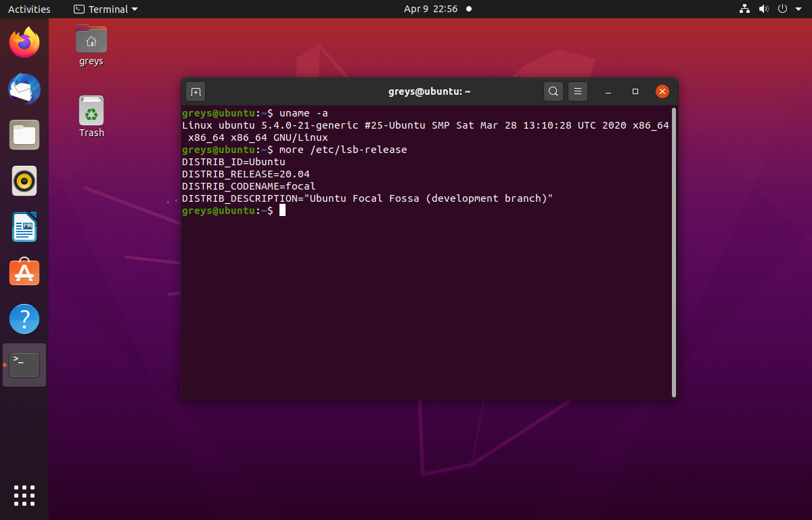Open the Terminal app menu in top bar
The image size is (812, 520).
tap(106, 9)
